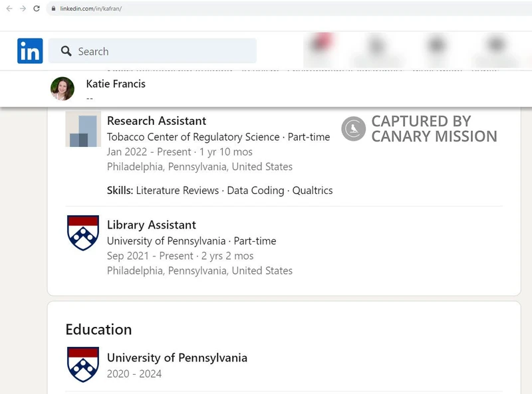The width and height of the screenshot is (532, 394).
Task: Click the search magnifier icon
Action: pos(66,51)
